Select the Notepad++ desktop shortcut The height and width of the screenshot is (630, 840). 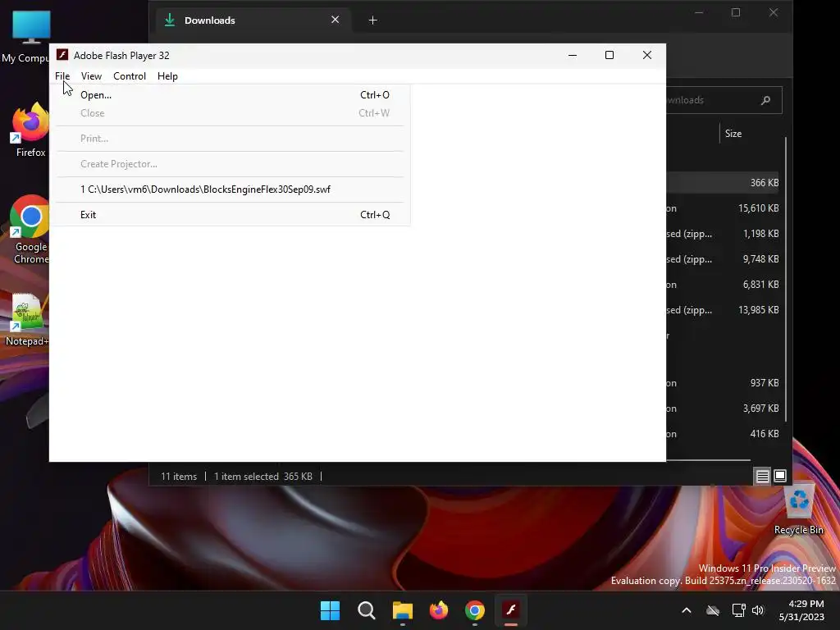(x=27, y=320)
